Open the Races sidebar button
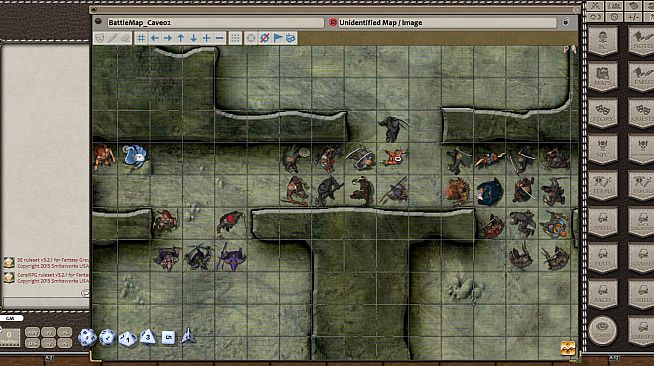Viewport: 654px width, 366px height. click(x=603, y=294)
